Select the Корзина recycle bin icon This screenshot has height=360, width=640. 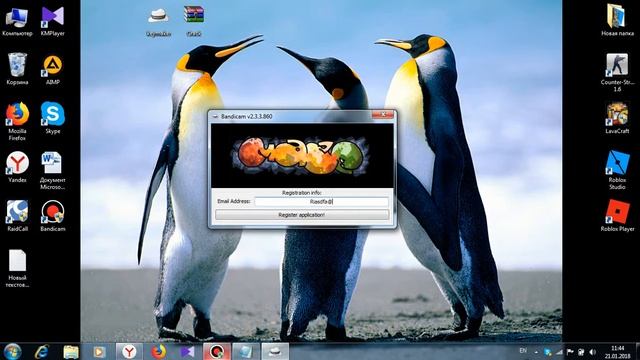tap(17, 69)
